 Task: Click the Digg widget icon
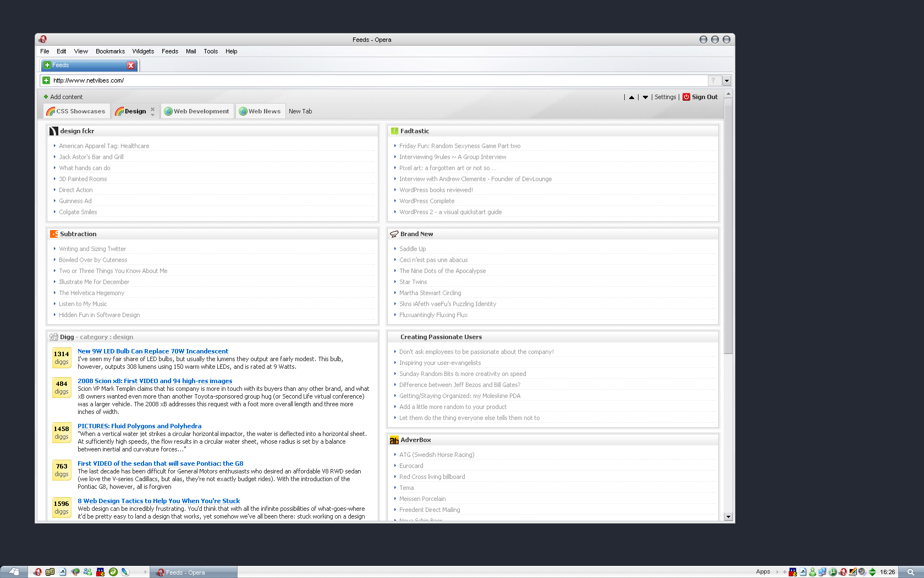tap(54, 337)
